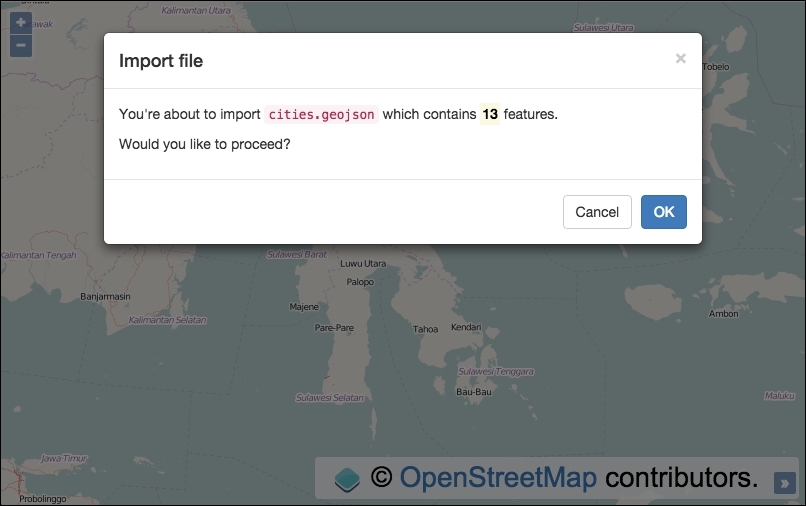Click the Sulawesi Selatan region label
The height and width of the screenshot is (506, 806).
(329, 398)
